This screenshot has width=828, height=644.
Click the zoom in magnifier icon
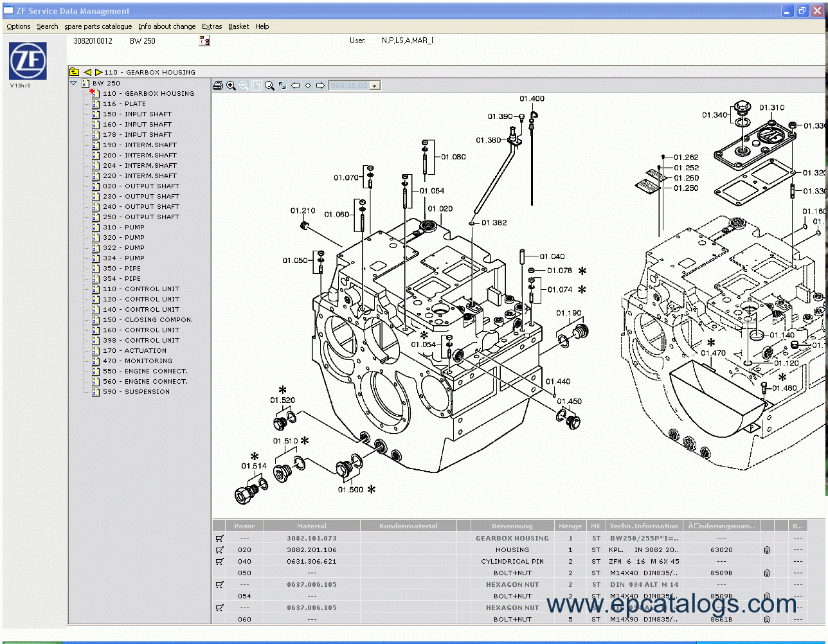click(x=231, y=85)
